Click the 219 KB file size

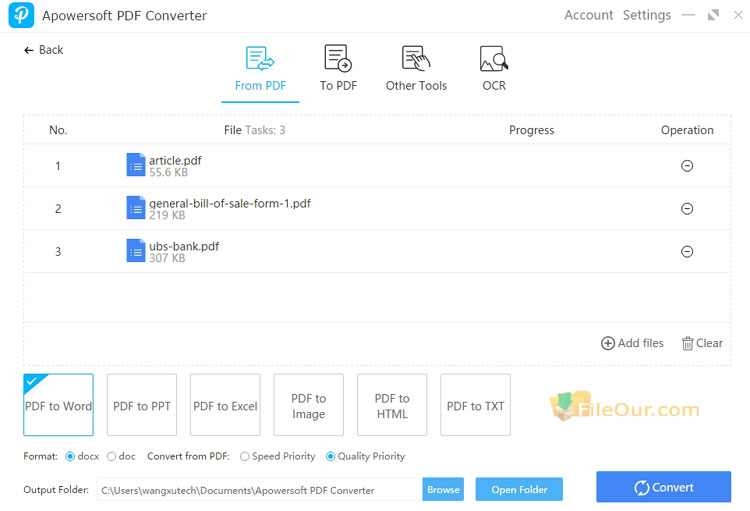[167, 215]
